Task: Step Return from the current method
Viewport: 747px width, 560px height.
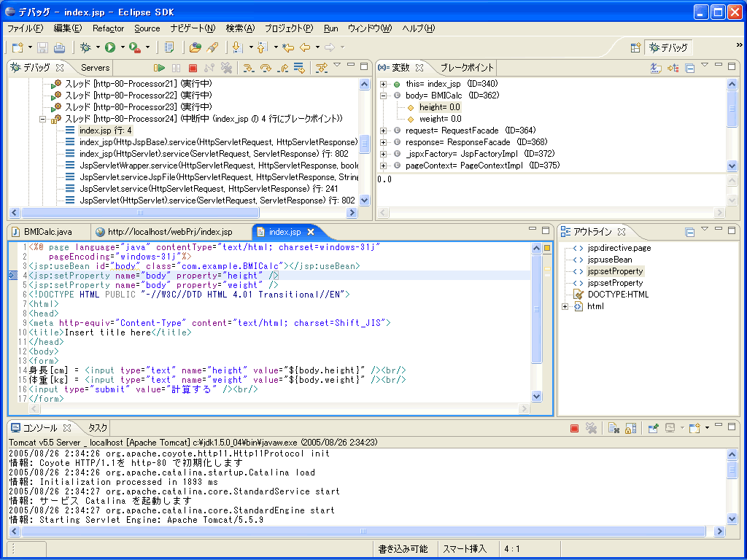Action: point(283,66)
